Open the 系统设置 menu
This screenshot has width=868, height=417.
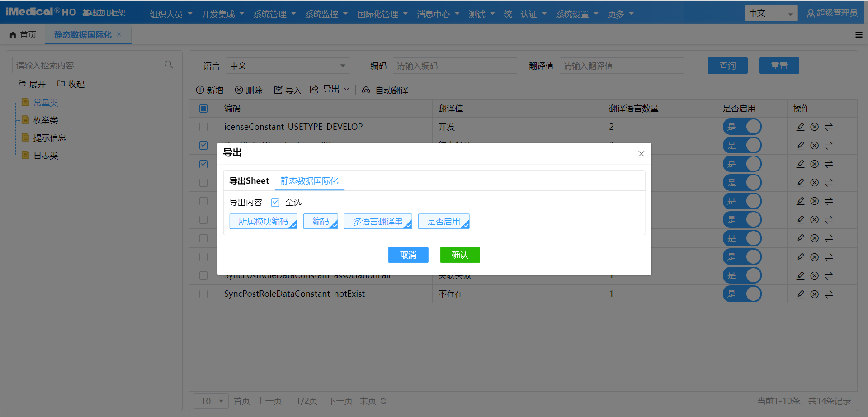577,14
